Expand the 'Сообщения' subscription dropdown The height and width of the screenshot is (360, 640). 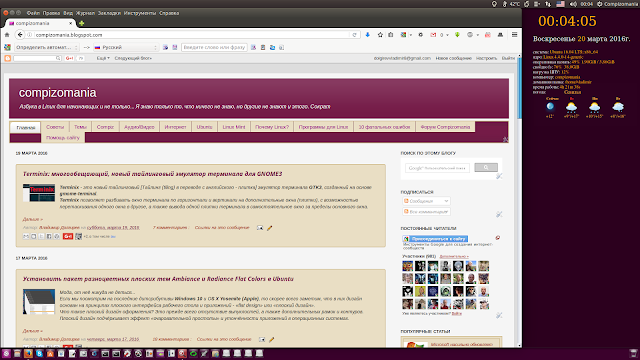(426, 201)
